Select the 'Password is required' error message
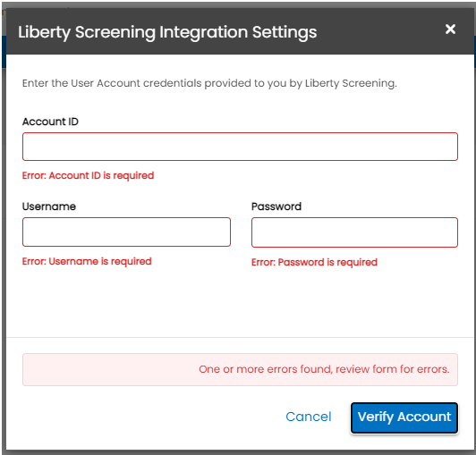The image size is (476, 455). click(314, 262)
